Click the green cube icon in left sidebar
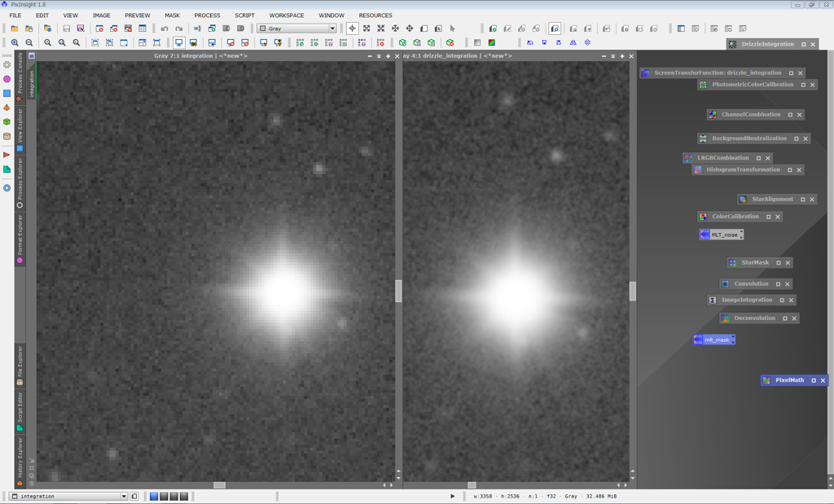The height and width of the screenshot is (504, 834). tap(7, 122)
